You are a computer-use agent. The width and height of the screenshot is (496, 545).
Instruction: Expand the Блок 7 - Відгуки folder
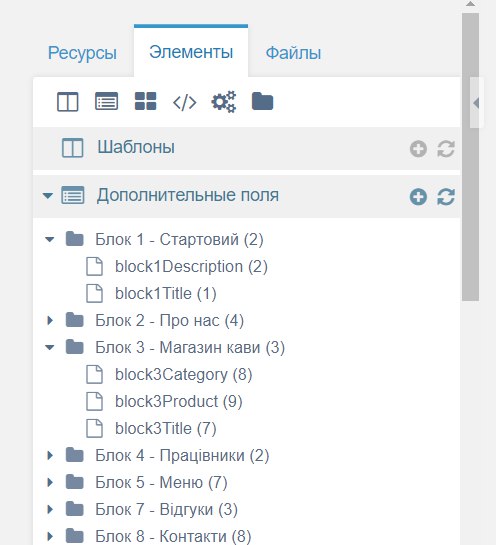tap(50, 510)
